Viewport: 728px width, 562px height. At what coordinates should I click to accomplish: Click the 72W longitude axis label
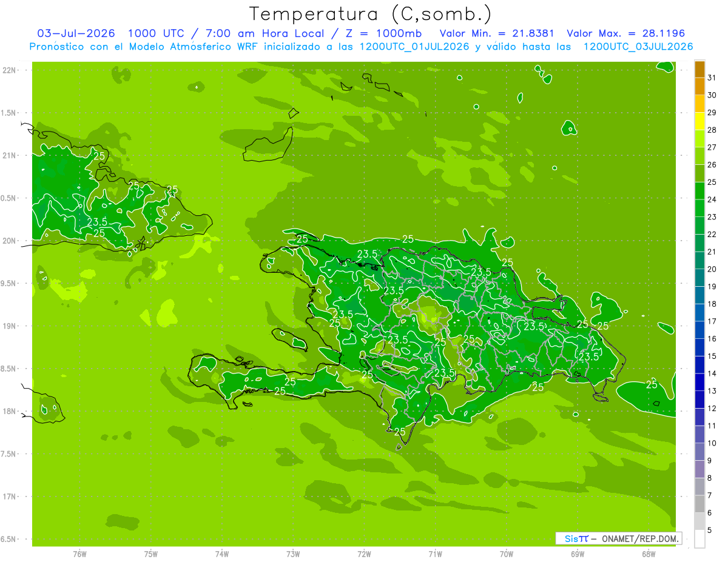(364, 554)
